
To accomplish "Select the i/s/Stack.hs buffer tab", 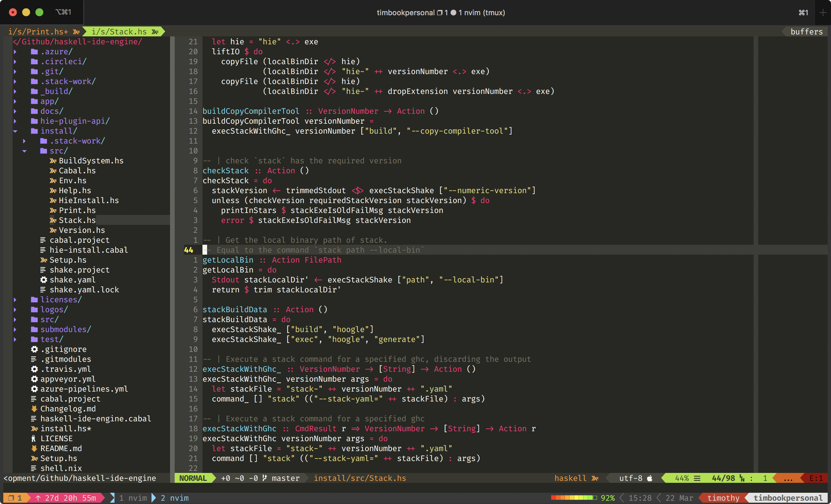I will (x=119, y=32).
